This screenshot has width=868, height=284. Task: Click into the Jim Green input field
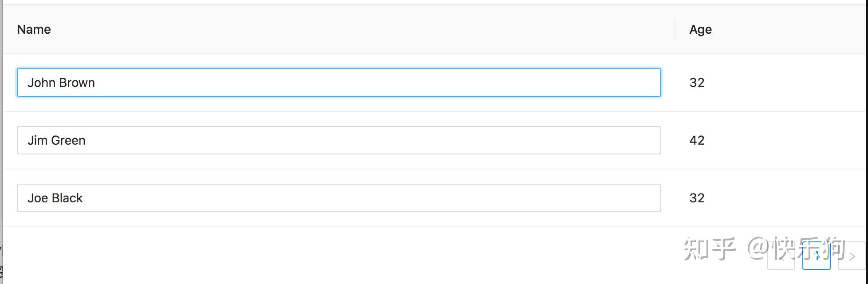pyautogui.click(x=339, y=140)
